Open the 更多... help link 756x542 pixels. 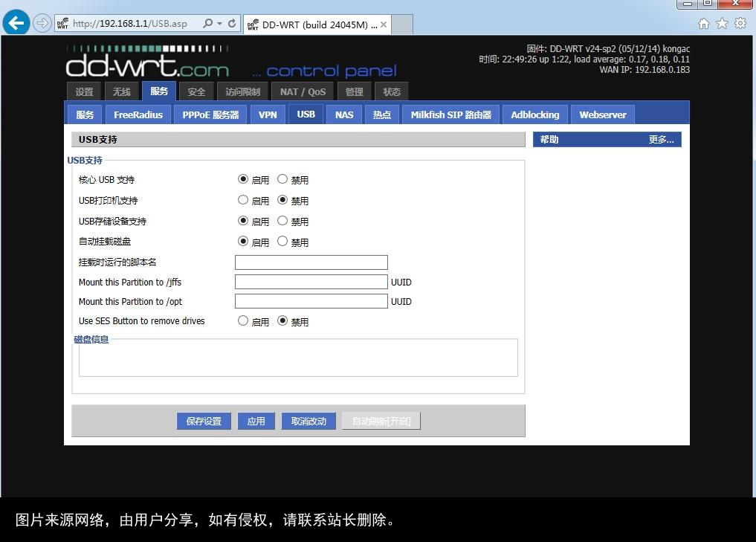(x=661, y=139)
